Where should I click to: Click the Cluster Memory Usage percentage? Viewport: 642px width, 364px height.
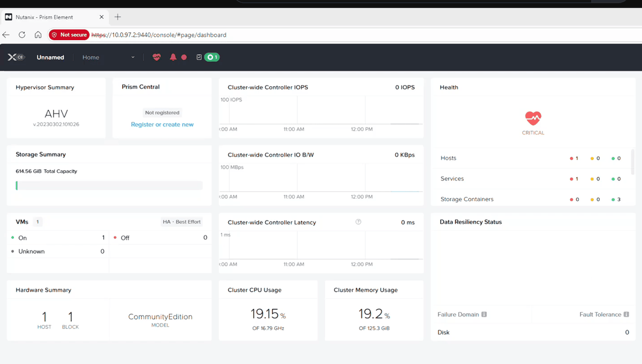click(x=374, y=314)
